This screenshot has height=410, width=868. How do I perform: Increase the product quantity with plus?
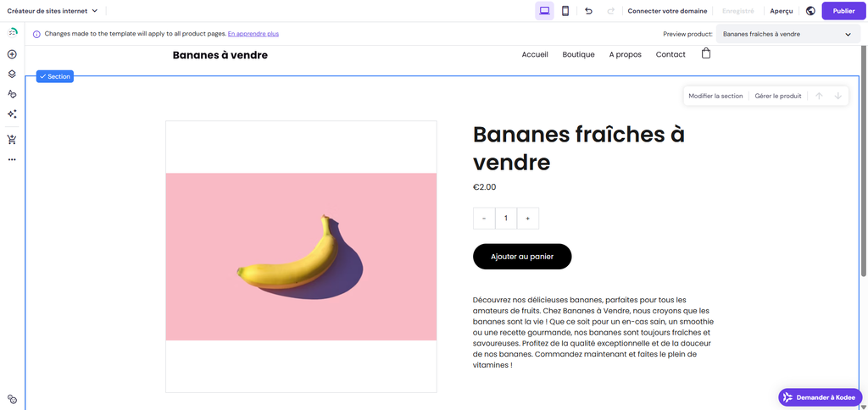coord(527,219)
